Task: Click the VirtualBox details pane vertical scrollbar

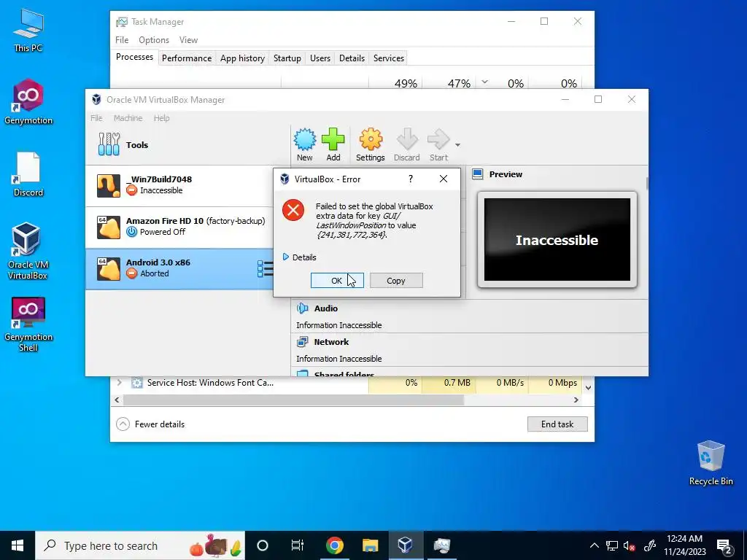Action: pos(646,183)
